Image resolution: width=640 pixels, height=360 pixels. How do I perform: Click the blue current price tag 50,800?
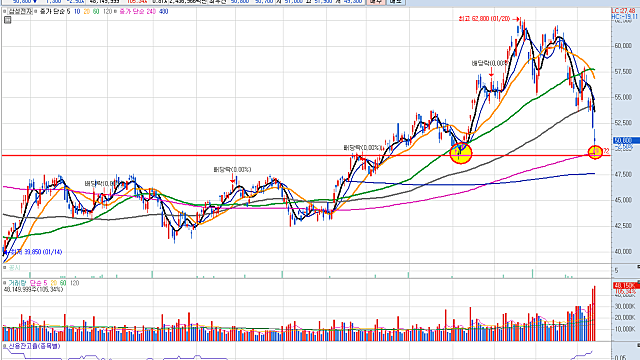click(x=623, y=140)
